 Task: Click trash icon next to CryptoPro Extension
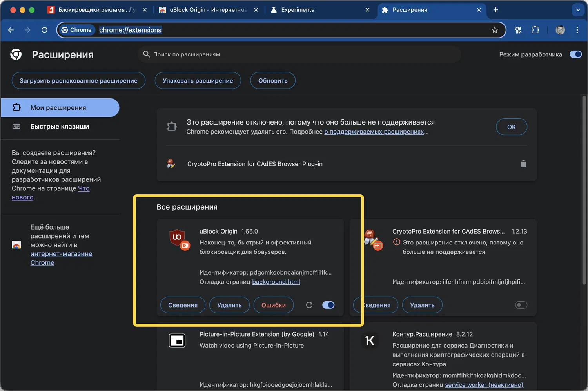(523, 164)
